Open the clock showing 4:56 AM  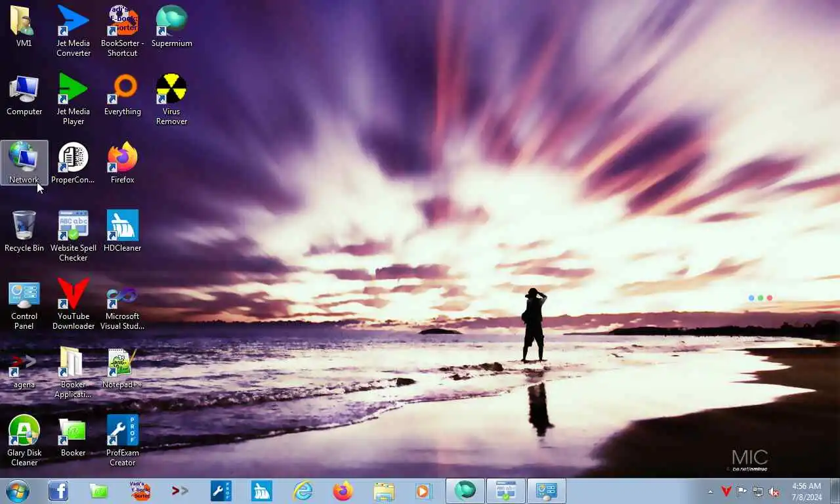(807, 492)
